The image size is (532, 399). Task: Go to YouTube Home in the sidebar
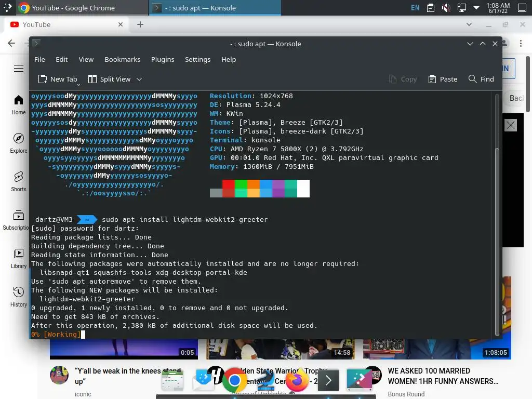pos(19,105)
